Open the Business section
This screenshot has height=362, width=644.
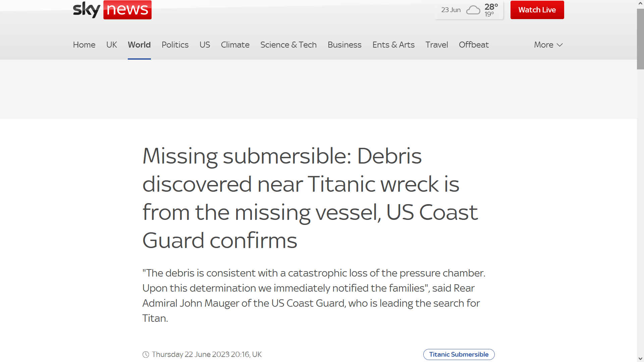344,45
